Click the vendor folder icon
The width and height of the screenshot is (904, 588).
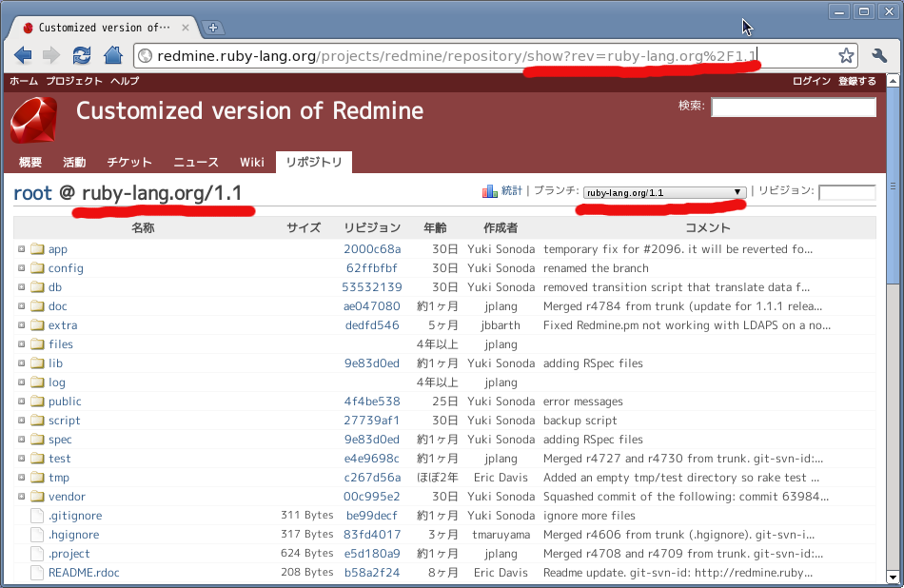tap(37, 496)
